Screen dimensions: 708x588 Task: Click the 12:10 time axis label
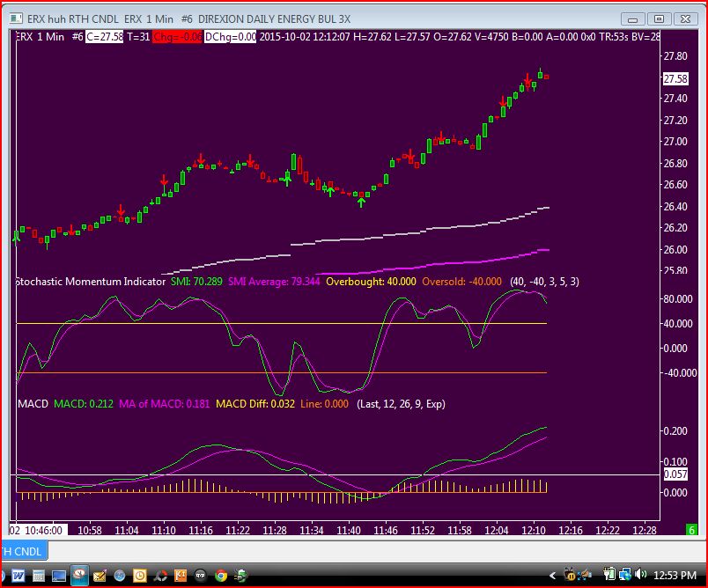pyautogui.click(x=534, y=530)
